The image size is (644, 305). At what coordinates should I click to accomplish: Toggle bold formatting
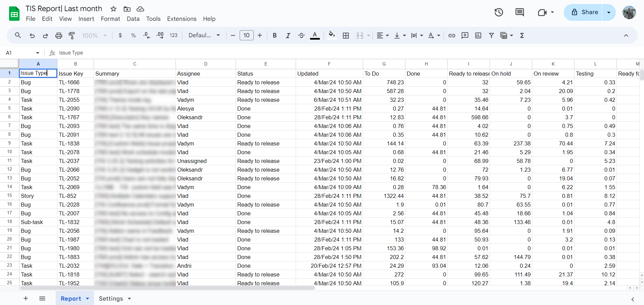[275, 36]
